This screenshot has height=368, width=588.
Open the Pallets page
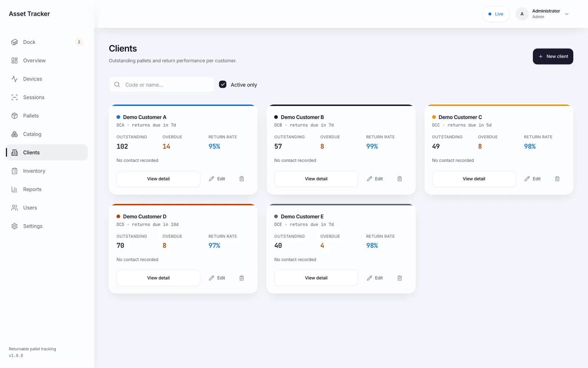pos(47,116)
